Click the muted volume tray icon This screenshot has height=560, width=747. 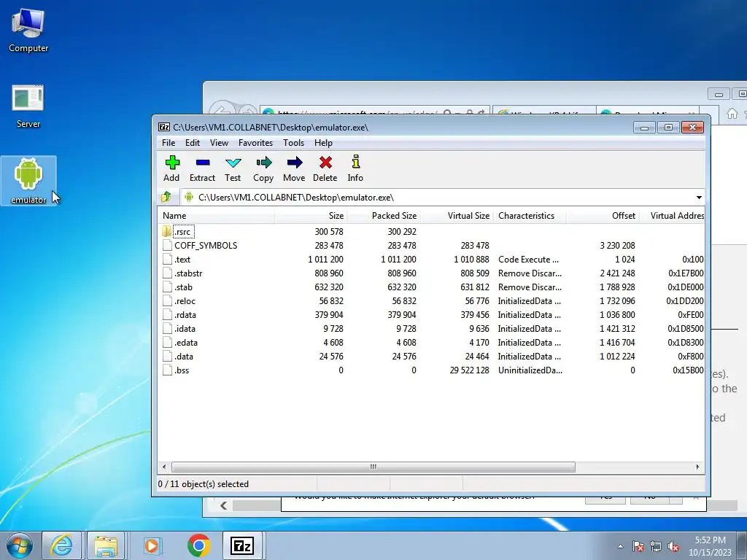(673, 546)
